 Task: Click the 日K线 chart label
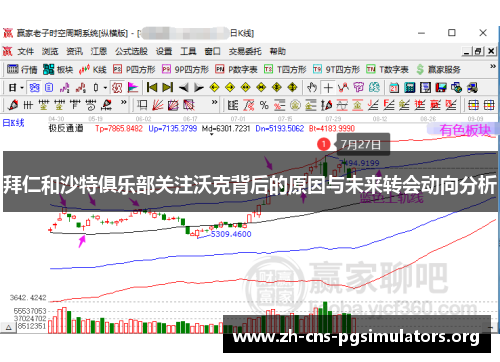(x=14, y=123)
